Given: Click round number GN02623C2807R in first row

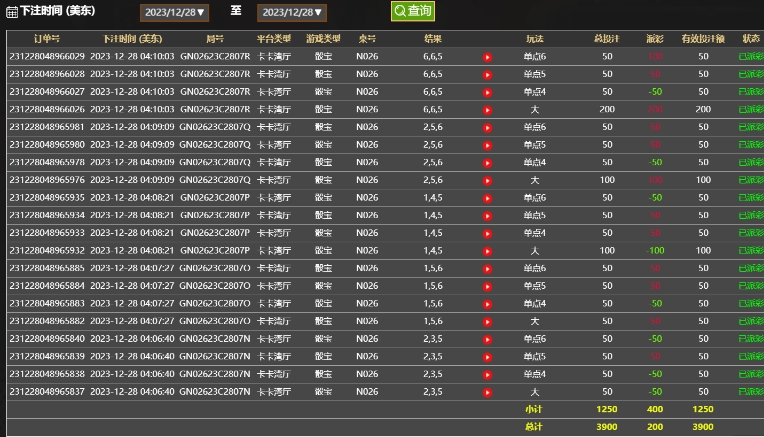Looking at the screenshot, I should (x=215, y=57).
